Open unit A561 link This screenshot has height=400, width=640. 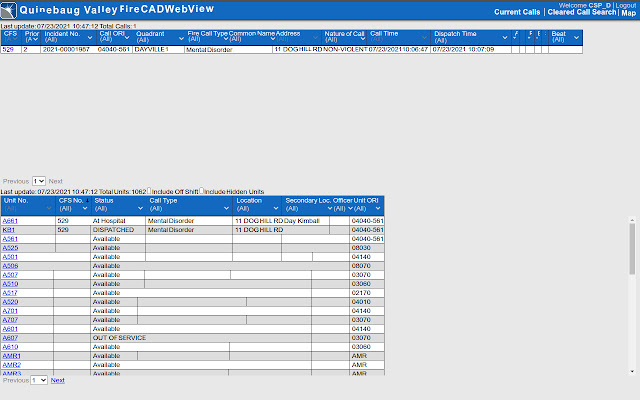(10, 239)
